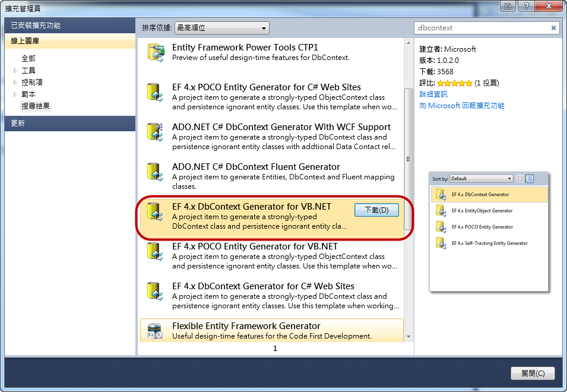567x392 pixels.
Task: Select Flexible Entity Framework Generator title
Action: coord(246,326)
